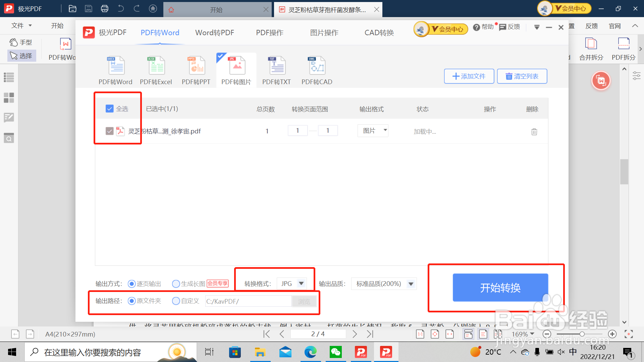Undo using the title bar arrow
Image resolution: width=644 pixels, height=362 pixels.
pyautogui.click(x=121, y=9)
